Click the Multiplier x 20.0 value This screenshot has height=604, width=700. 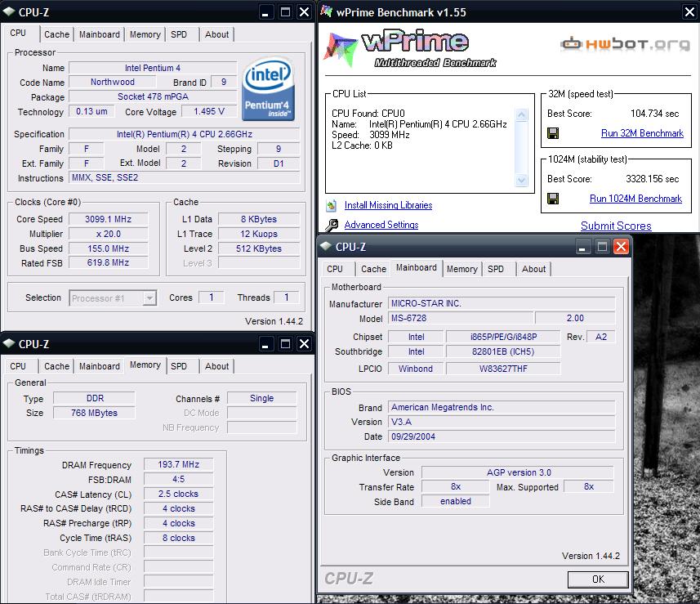[x=109, y=234]
